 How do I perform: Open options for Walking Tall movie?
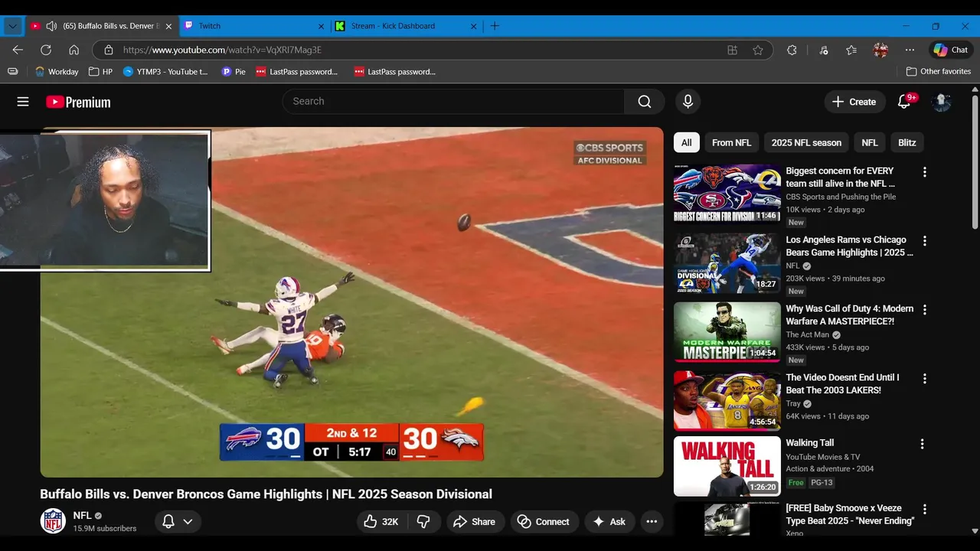[923, 444]
